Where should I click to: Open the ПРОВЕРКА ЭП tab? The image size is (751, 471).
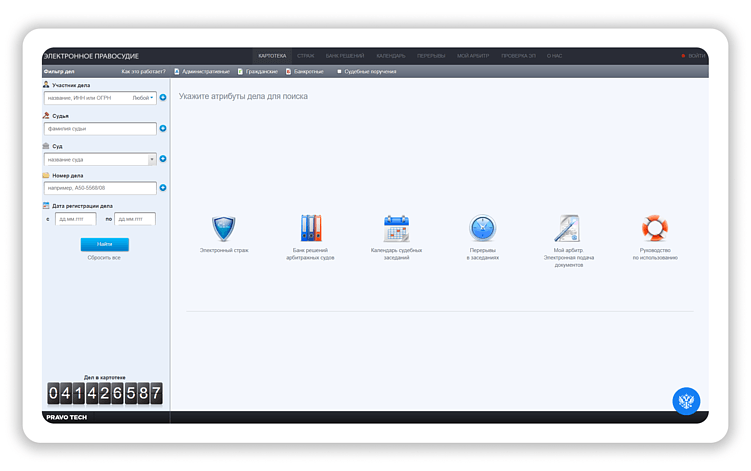[x=518, y=56]
